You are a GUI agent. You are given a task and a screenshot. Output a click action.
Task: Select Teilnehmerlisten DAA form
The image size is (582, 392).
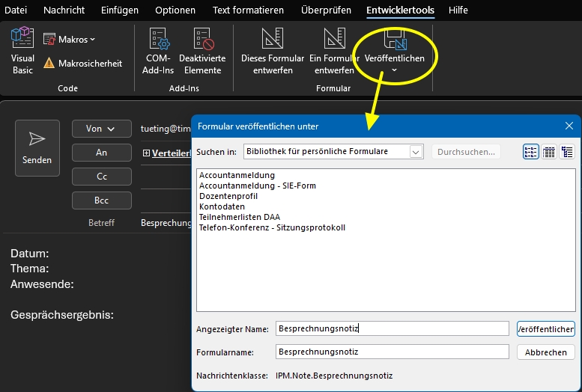tap(240, 217)
